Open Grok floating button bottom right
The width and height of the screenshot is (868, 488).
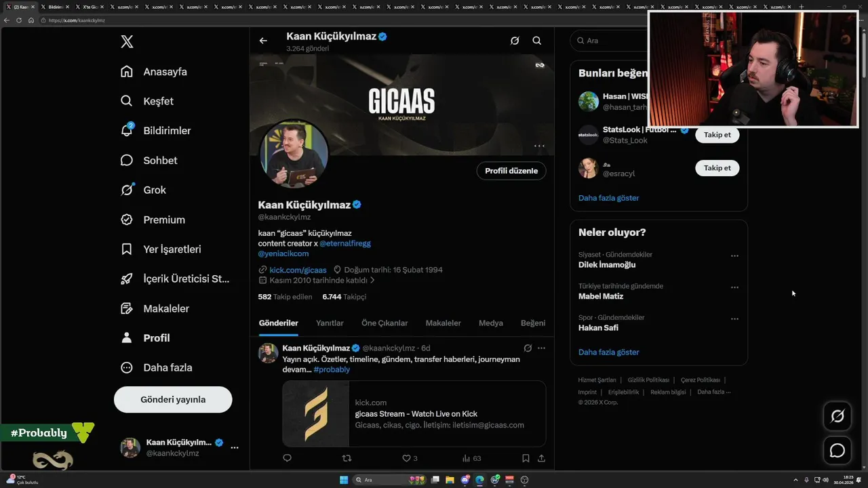(x=837, y=416)
